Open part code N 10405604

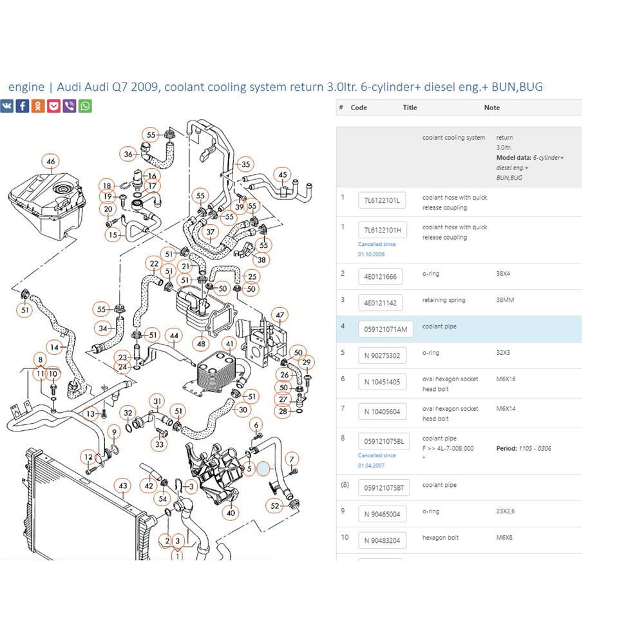(383, 412)
